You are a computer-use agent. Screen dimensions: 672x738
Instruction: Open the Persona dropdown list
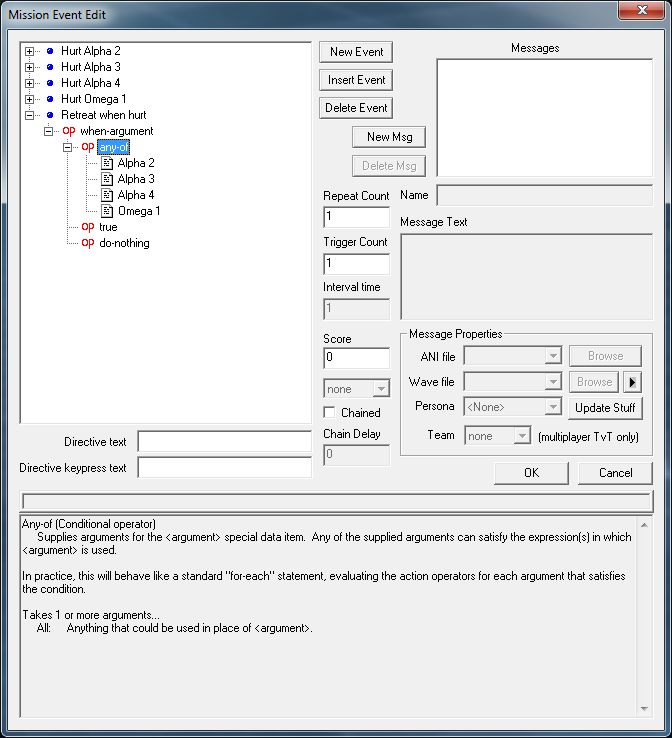552,407
